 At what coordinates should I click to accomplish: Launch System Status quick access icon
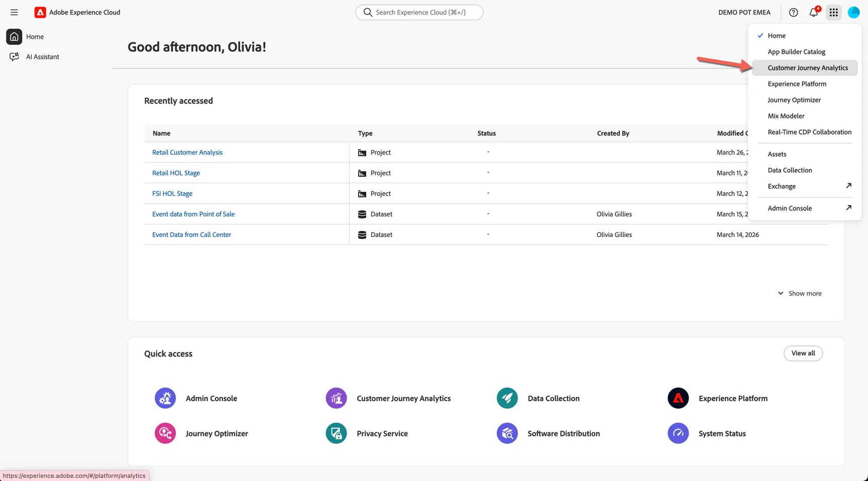pos(678,433)
